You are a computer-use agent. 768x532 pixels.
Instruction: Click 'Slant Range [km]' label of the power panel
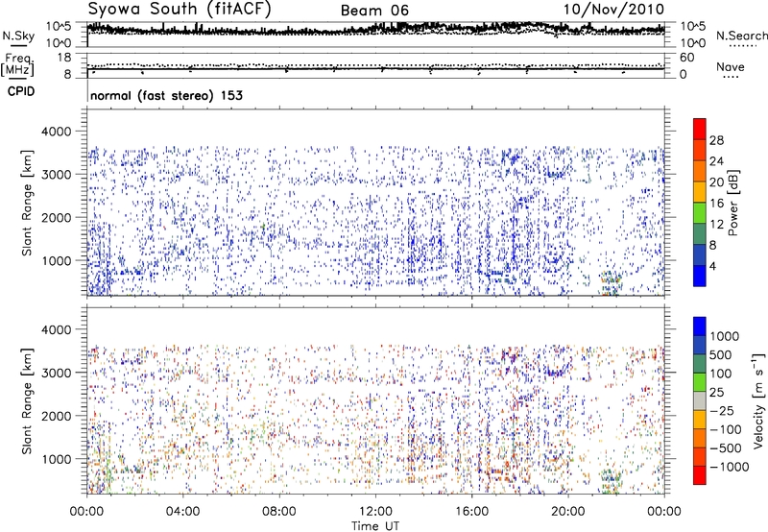click(x=27, y=203)
